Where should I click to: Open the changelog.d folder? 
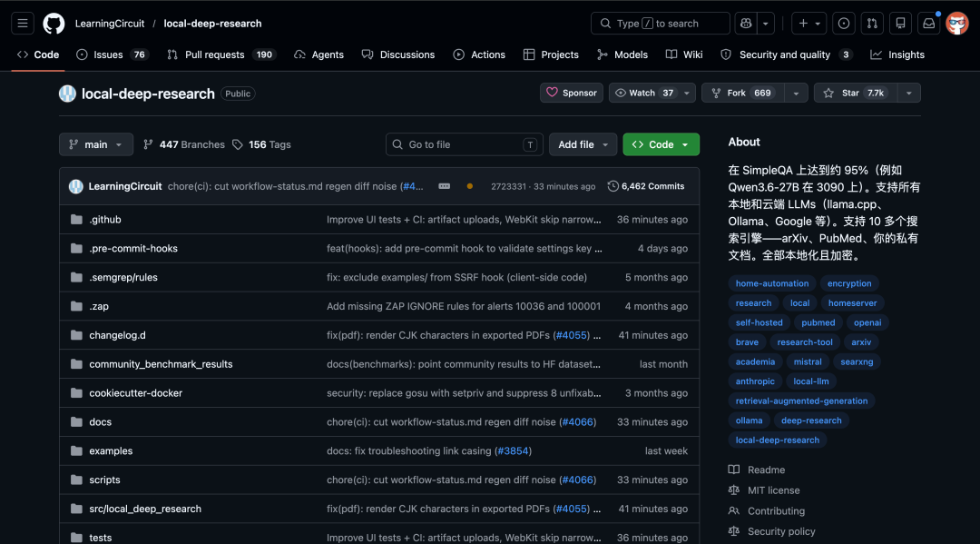[x=117, y=335]
